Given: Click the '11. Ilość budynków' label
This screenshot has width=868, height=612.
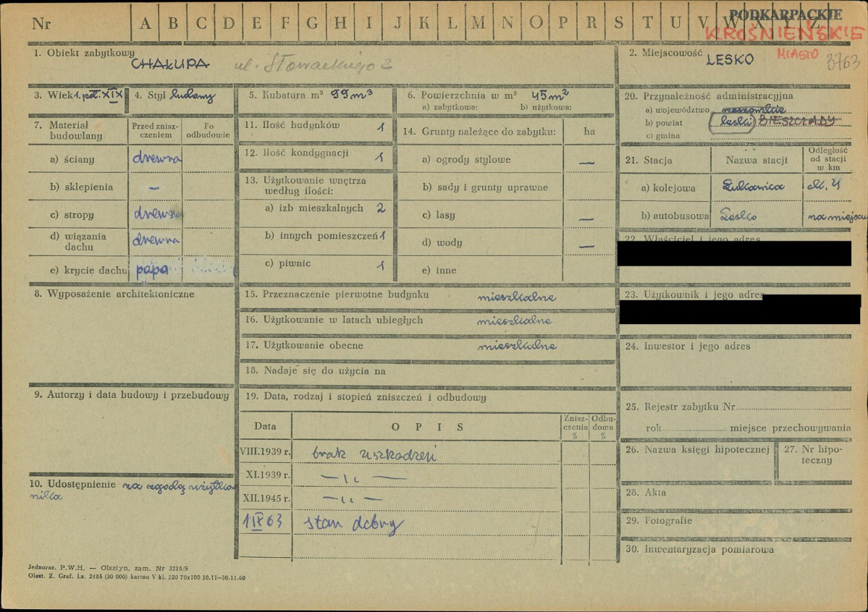Looking at the screenshot, I should coord(292,125).
